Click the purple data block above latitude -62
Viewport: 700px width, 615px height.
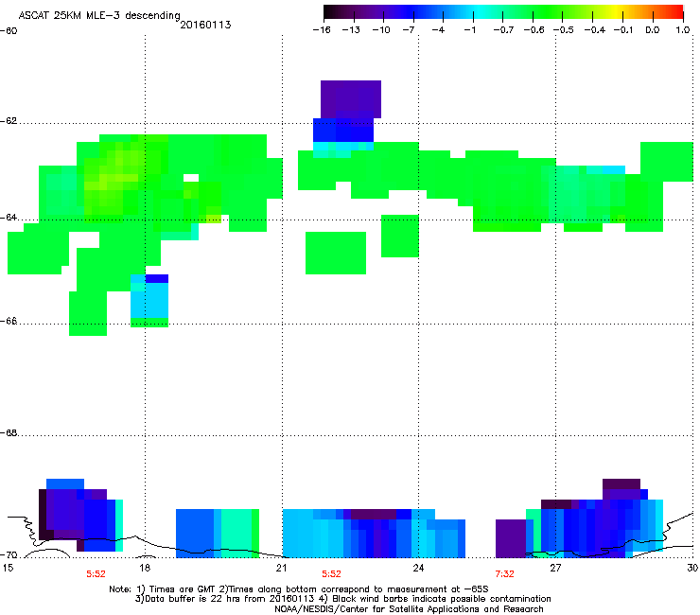point(351,99)
